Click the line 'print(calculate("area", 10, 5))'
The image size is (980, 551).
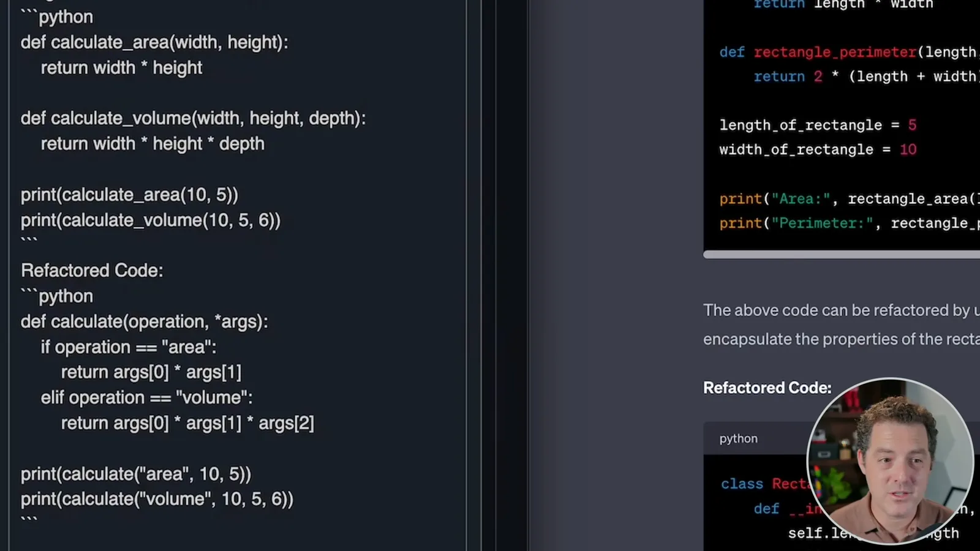136,474
